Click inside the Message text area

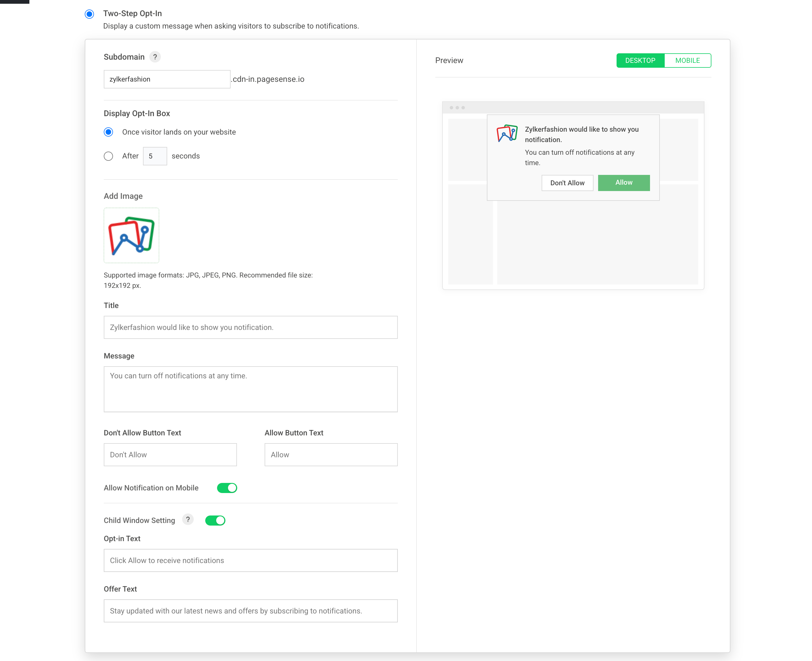(x=250, y=389)
